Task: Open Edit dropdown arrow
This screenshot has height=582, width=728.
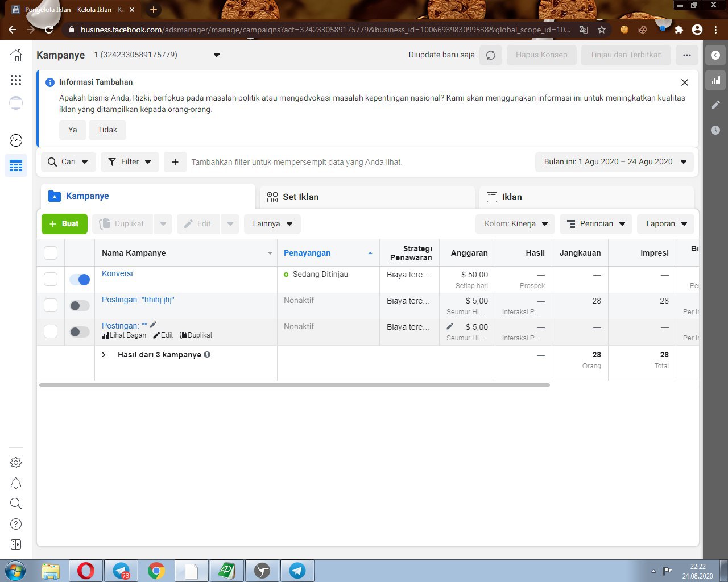Action: click(230, 224)
